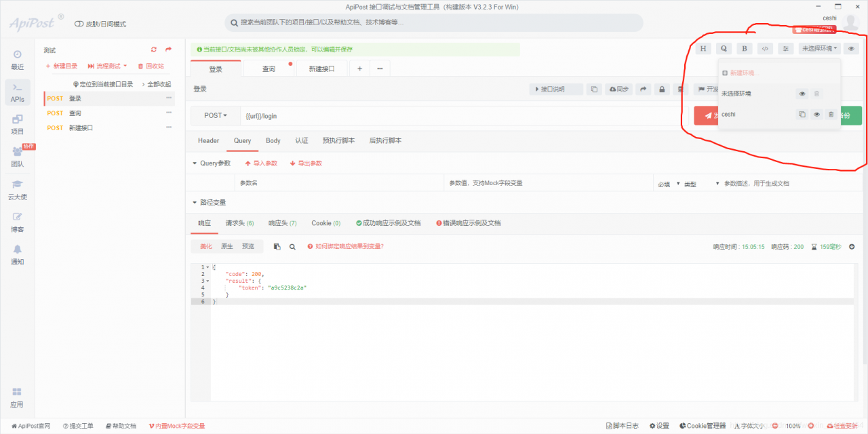
Task: Switch to the 请求头 (6) response tab
Action: point(239,223)
